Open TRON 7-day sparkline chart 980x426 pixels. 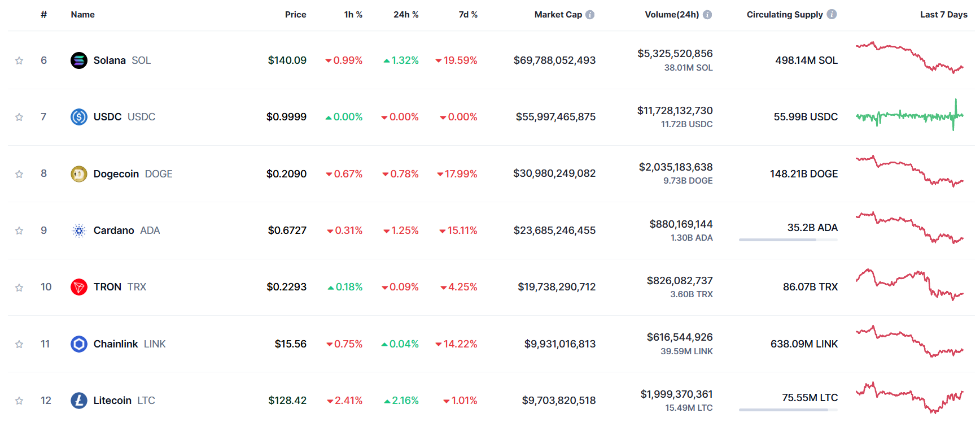click(x=909, y=285)
